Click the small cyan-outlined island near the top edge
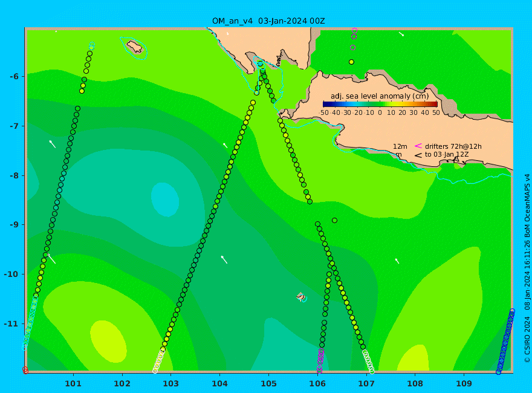The image size is (532, 393). click(134, 47)
